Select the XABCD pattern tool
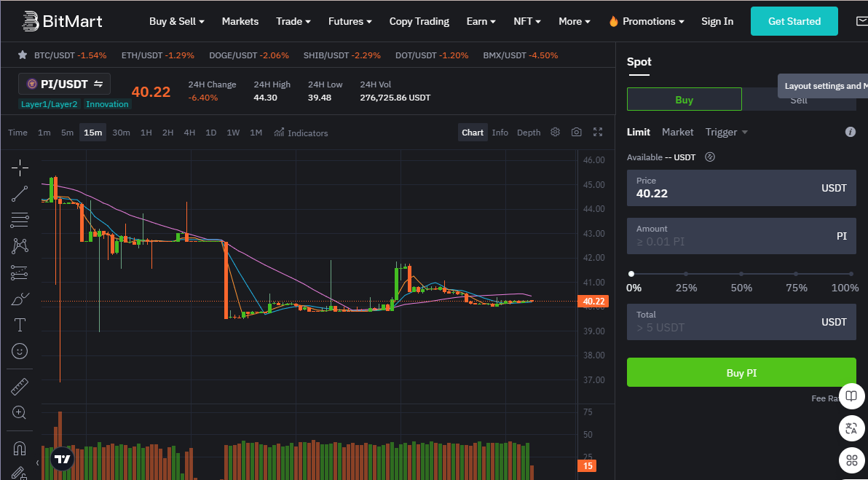The width and height of the screenshot is (868, 480). tap(20, 245)
